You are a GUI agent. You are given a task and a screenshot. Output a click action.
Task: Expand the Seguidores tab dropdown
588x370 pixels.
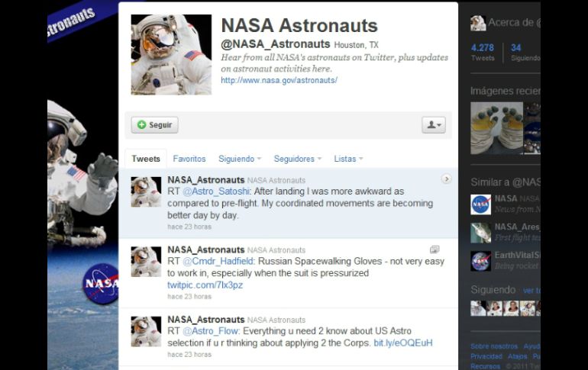298,159
